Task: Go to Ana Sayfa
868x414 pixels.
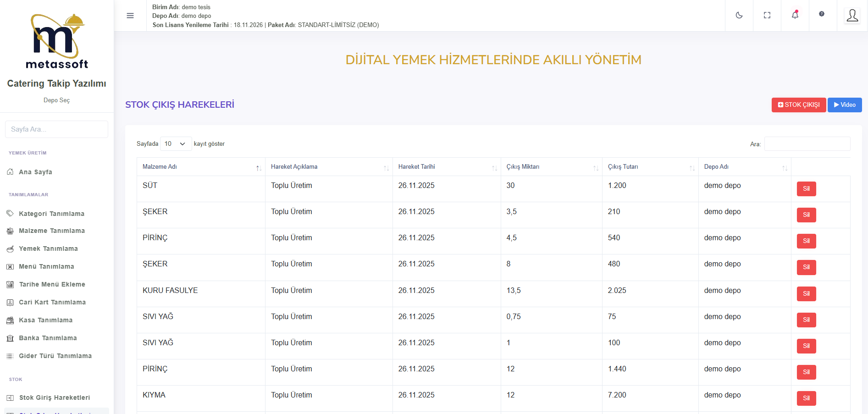Action: tap(35, 172)
